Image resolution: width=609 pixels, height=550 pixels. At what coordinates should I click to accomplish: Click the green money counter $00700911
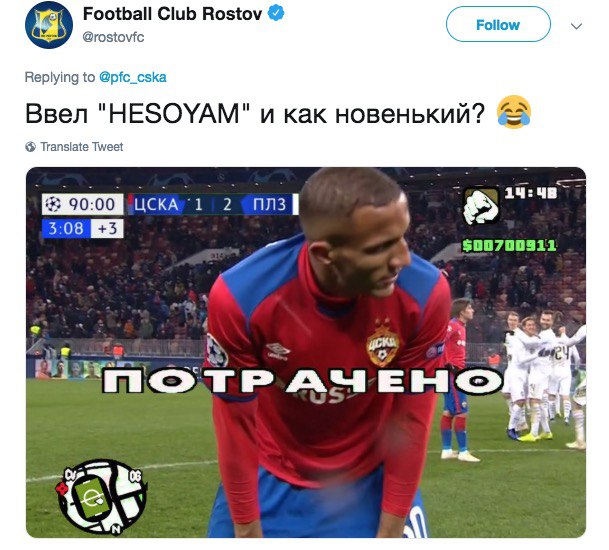(509, 245)
